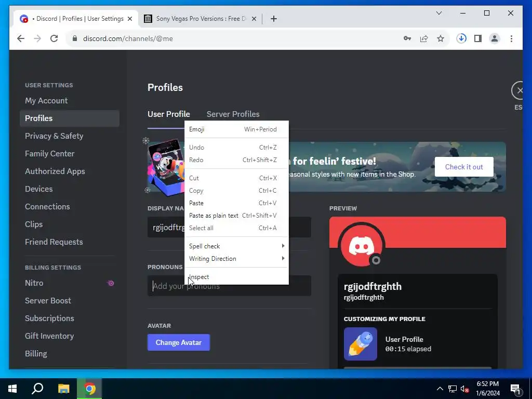
Task: Open the Windows Start menu
Action: (12, 389)
